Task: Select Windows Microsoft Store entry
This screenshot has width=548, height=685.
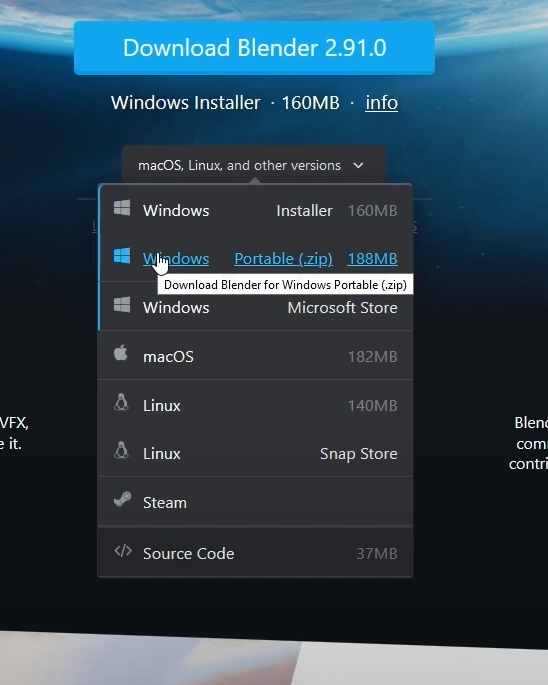Action: click(256, 307)
